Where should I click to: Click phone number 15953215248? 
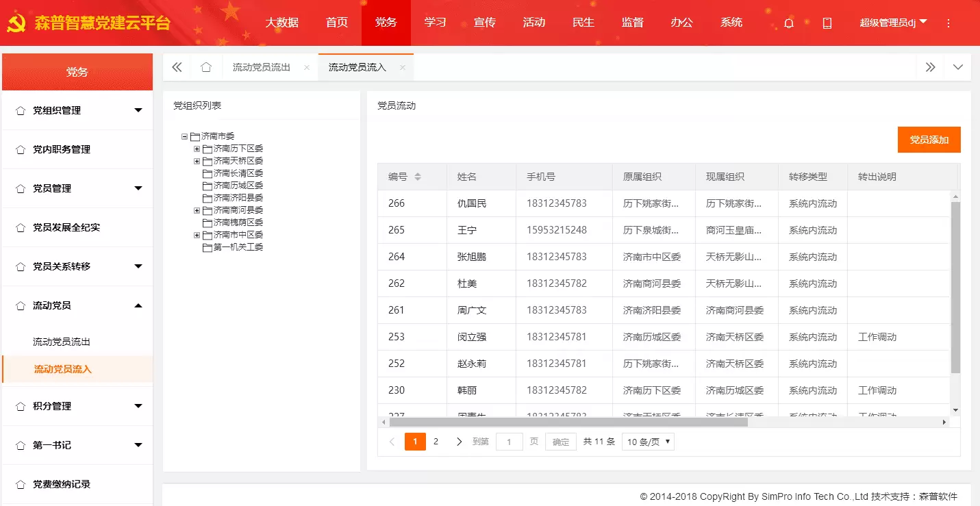[557, 230]
